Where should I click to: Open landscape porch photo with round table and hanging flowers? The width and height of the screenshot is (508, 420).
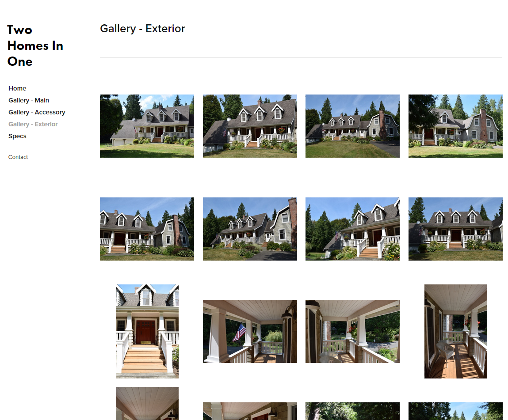click(352, 331)
